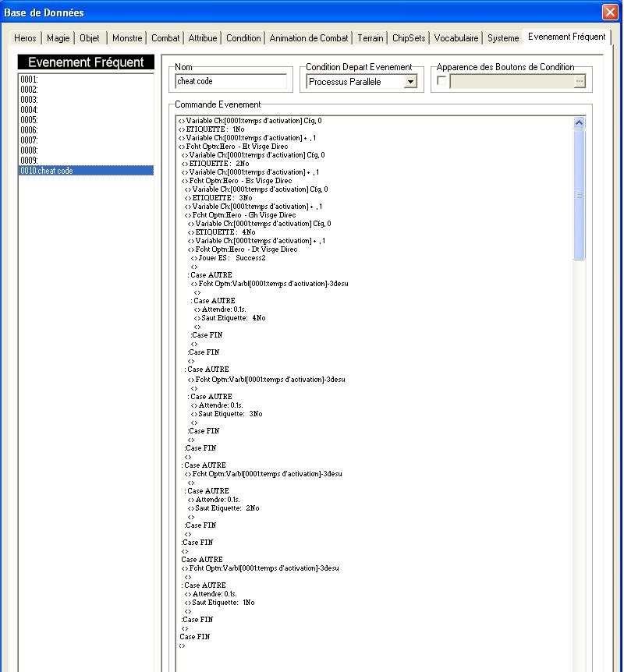Image resolution: width=624 pixels, height=672 pixels.
Task: Click the ellipsis button for condition appearance
Action: point(579,81)
